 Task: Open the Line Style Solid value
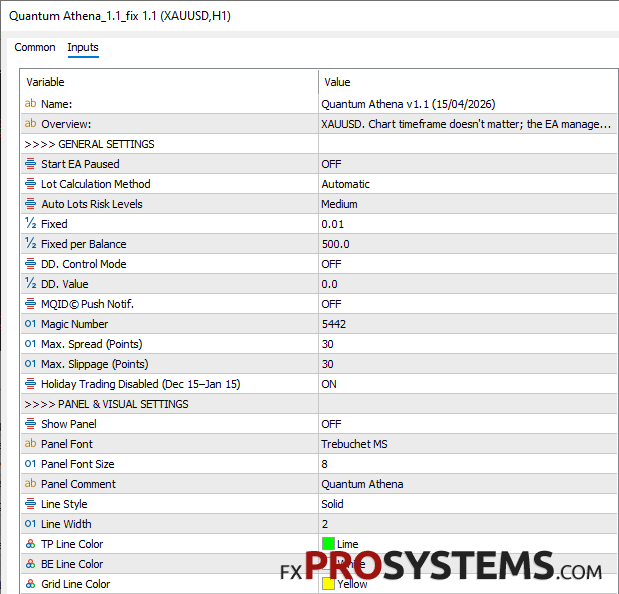click(468, 504)
